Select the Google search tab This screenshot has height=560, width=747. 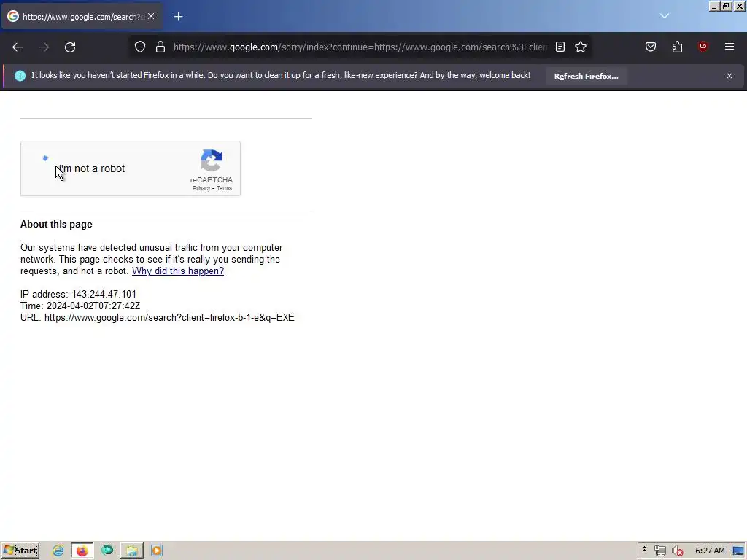pos(82,17)
